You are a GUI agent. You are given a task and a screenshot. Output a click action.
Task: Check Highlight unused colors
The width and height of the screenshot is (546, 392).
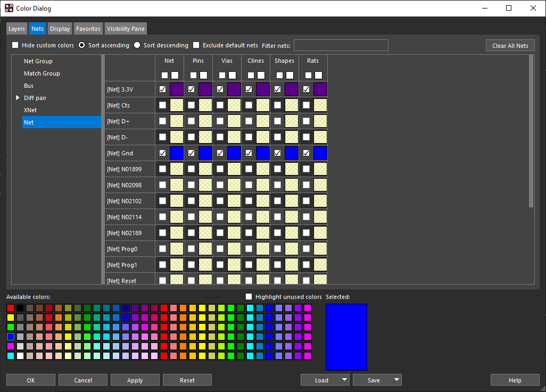(249, 297)
